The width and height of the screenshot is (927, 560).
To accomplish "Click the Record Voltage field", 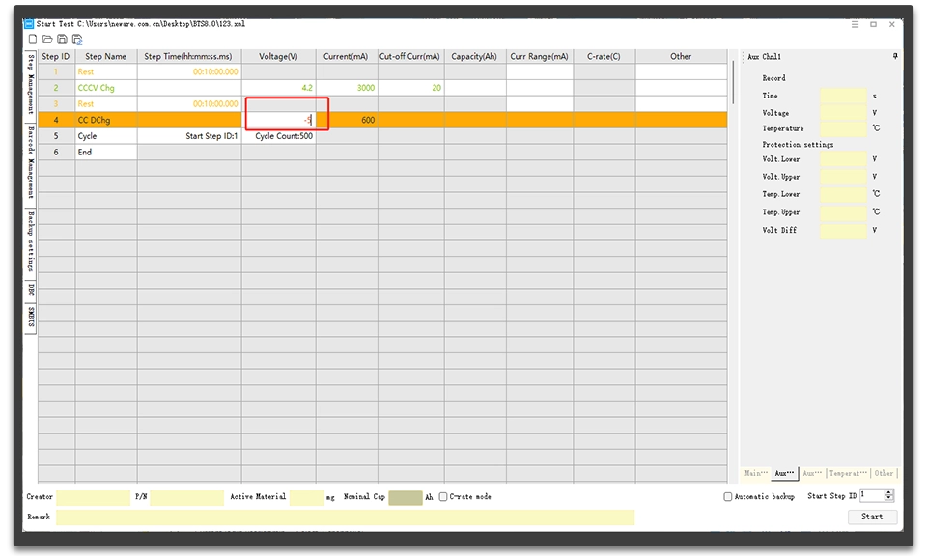I will 843,112.
